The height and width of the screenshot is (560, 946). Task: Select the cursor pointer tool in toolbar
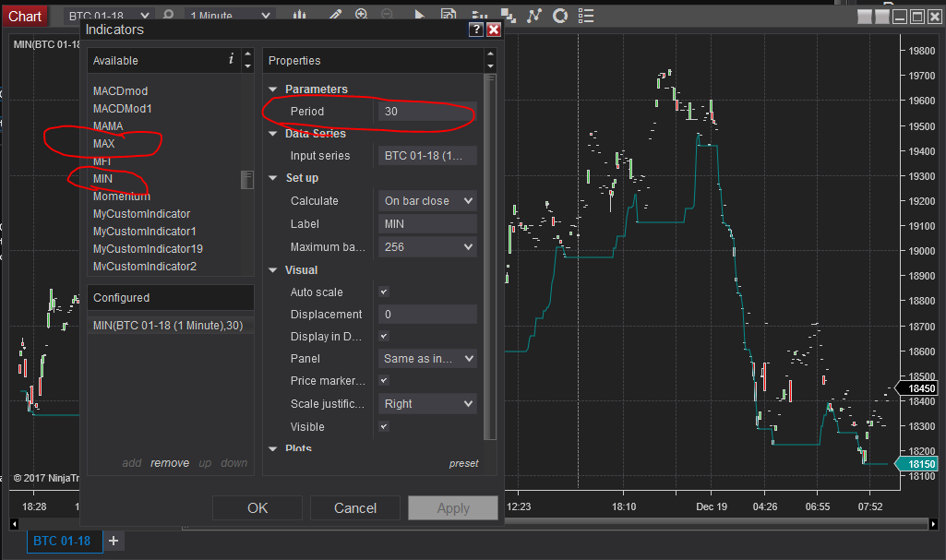(x=420, y=16)
